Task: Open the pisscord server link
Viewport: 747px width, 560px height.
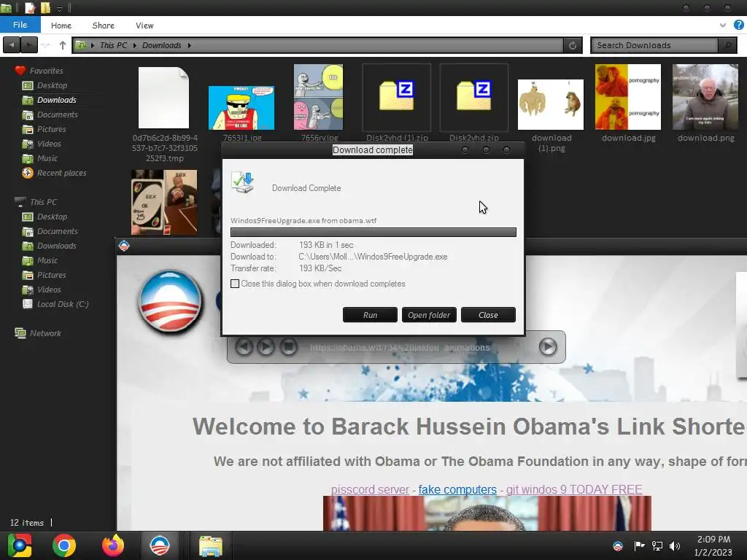Action: [x=370, y=489]
